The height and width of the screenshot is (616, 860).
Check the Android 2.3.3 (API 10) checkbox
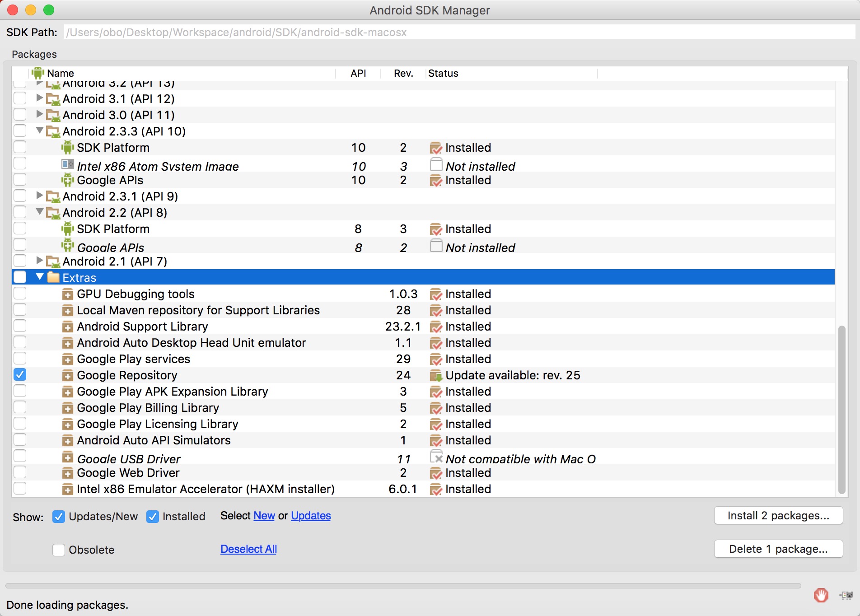tap(20, 131)
